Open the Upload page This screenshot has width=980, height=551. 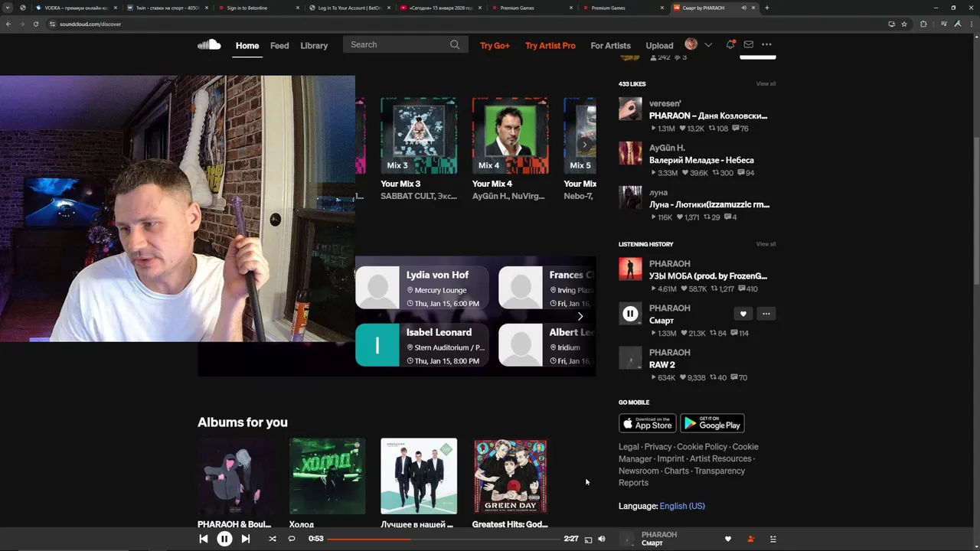pyautogui.click(x=659, y=45)
